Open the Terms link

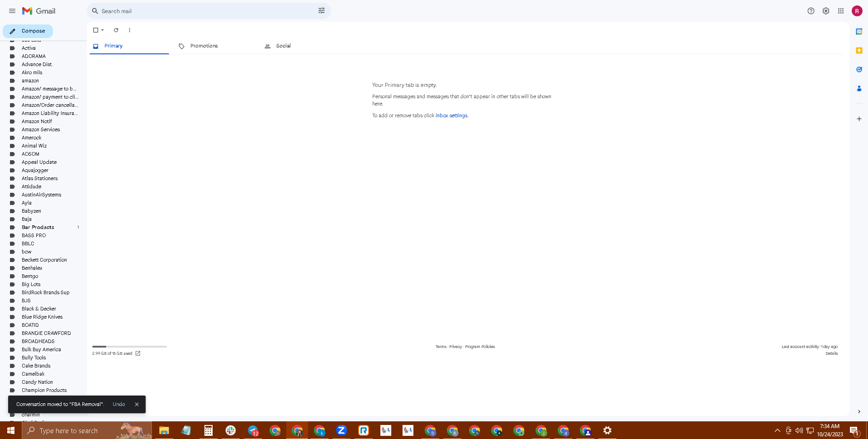pos(441,347)
